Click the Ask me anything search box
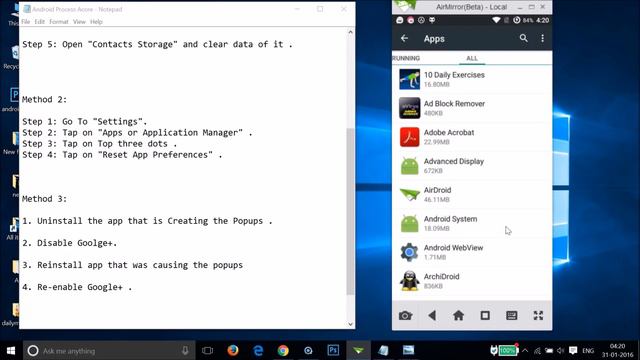The image size is (640, 360). 108,351
